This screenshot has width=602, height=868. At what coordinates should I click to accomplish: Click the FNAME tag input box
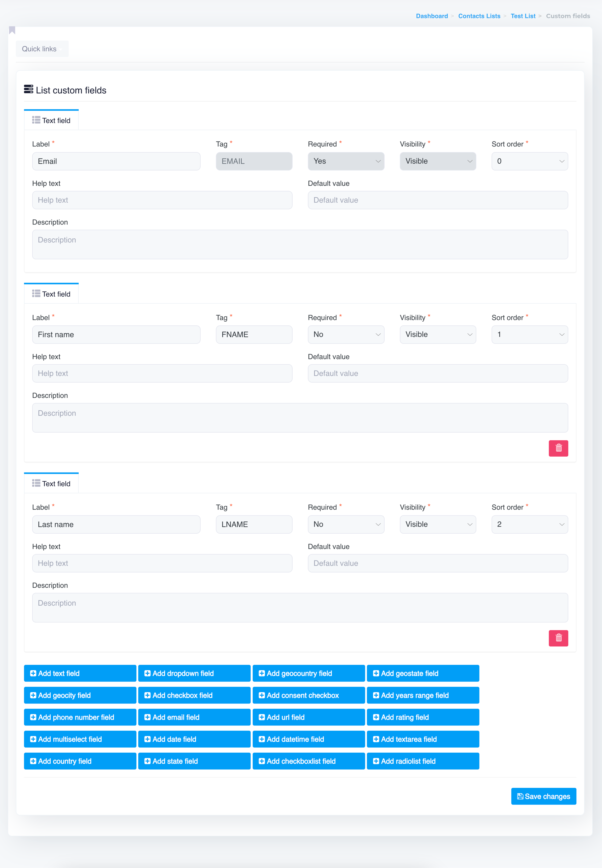[x=254, y=334]
